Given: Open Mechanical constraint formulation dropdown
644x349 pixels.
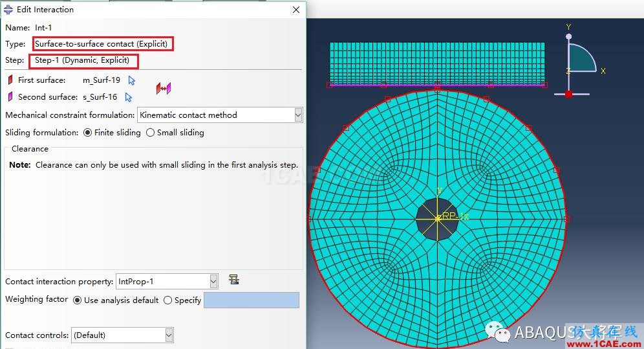Looking at the screenshot, I should pyautogui.click(x=299, y=115).
